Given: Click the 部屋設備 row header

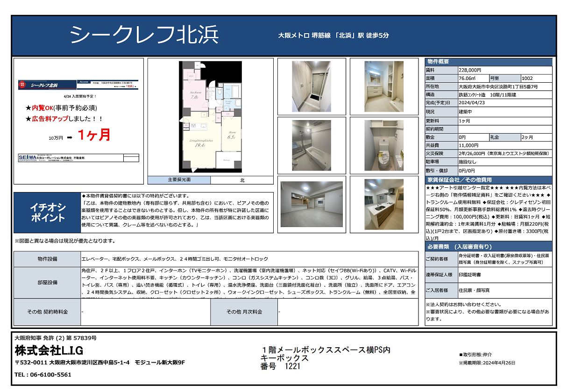Looking at the screenshot, I should coord(47,282).
